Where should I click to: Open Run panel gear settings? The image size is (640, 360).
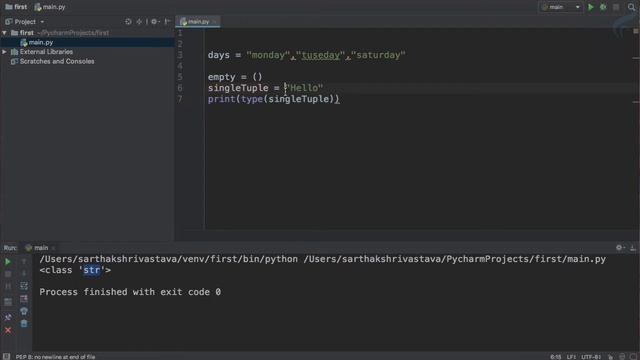(x=620, y=247)
